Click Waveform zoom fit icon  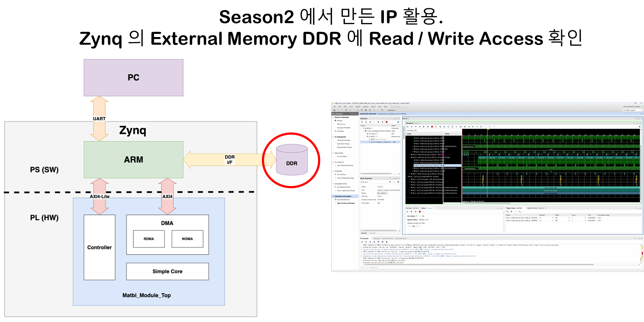click(448, 127)
